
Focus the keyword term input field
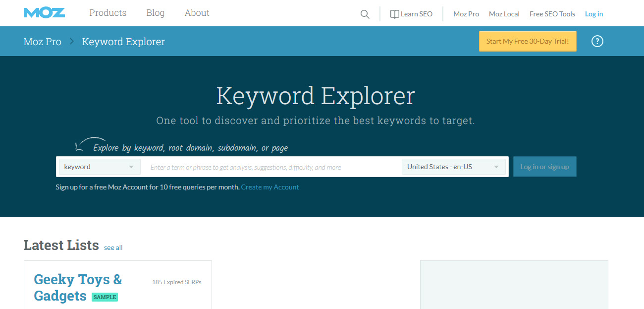[271, 167]
